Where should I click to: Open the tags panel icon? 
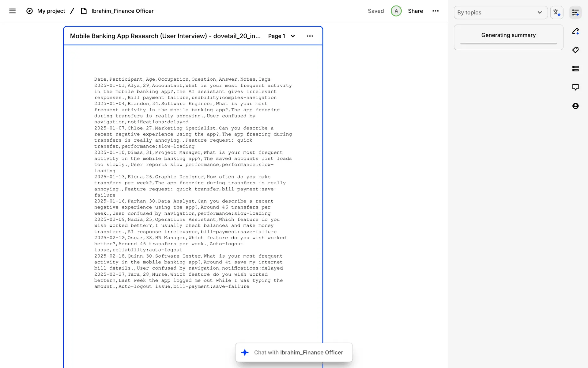(575, 50)
